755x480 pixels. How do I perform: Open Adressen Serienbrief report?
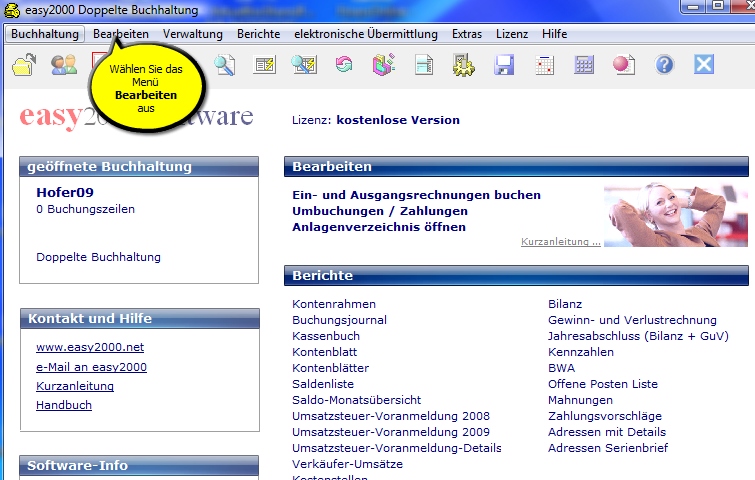608,448
